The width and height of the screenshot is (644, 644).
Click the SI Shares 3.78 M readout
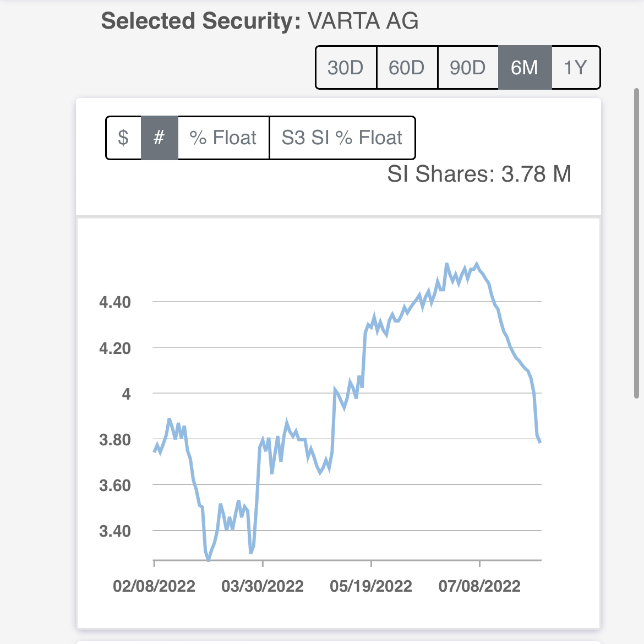(x=479, y=174)
